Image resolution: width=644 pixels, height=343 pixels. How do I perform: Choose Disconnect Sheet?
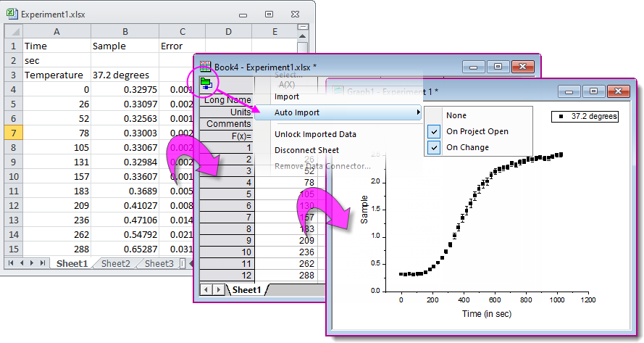[x=307, y=150]
